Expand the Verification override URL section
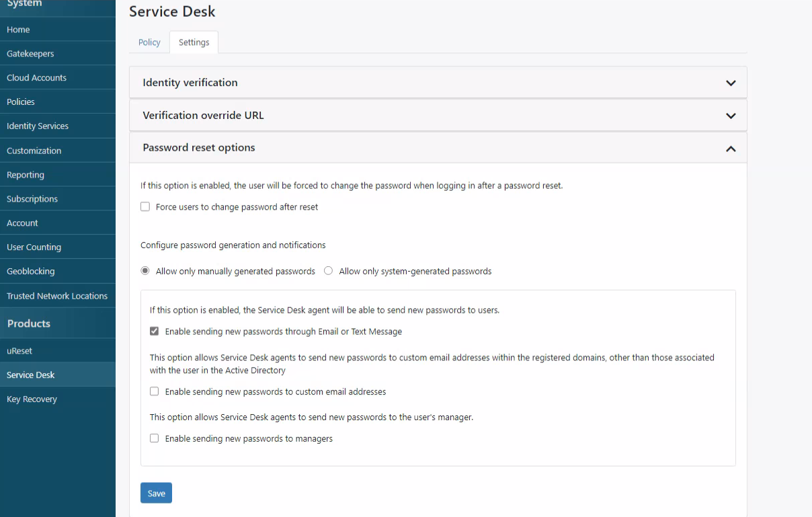This screenshot has width=812, height=517. [438, 115]
